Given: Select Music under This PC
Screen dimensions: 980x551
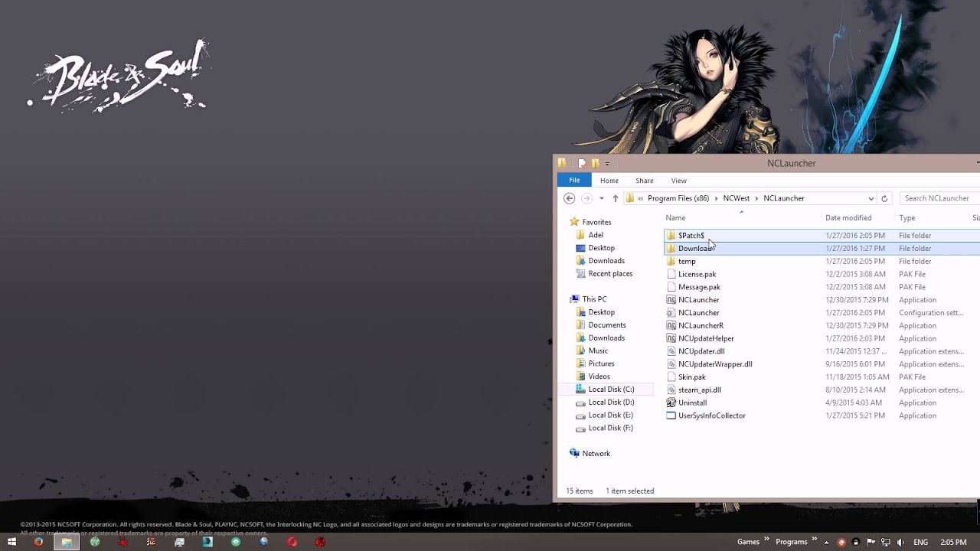Looking at the screenshot, I should [598, 350].
